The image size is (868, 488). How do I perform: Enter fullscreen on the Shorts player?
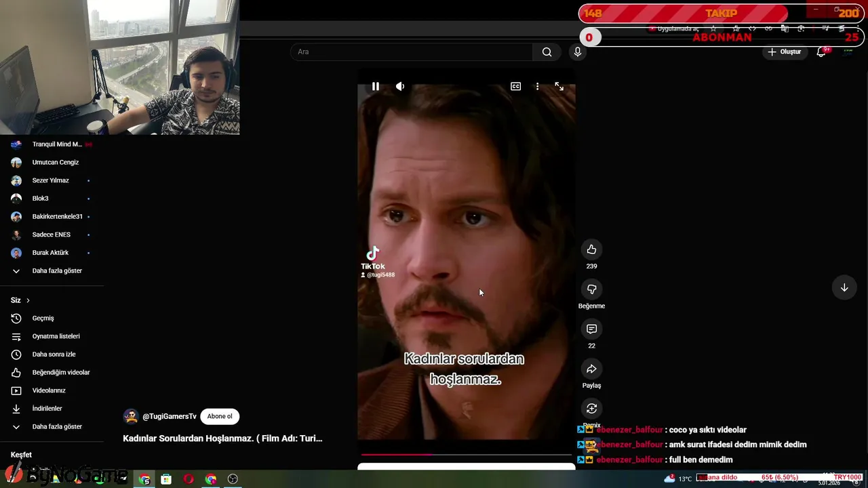click(559, 86)
